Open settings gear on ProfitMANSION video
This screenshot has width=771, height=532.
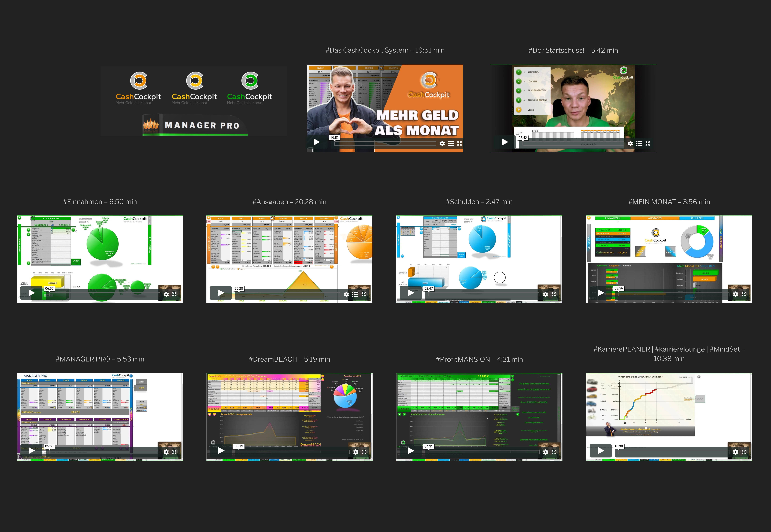[x=546, y=452]
